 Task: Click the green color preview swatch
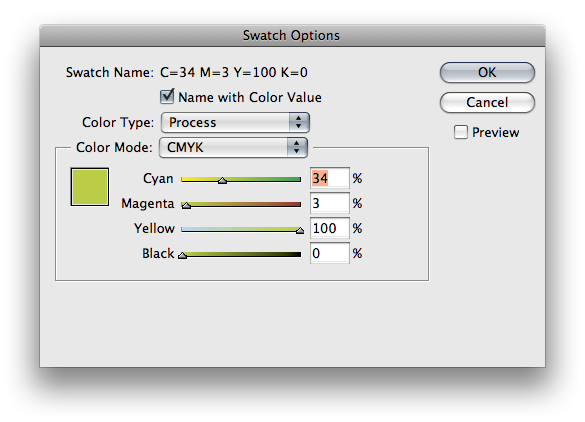pyautogui.click(x=90, y=187)
